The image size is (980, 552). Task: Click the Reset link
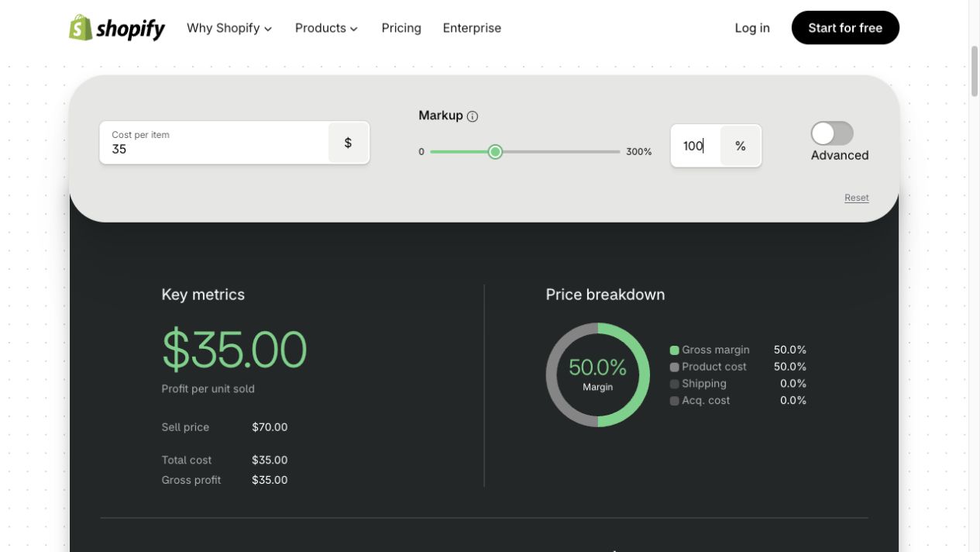point(856,198)
